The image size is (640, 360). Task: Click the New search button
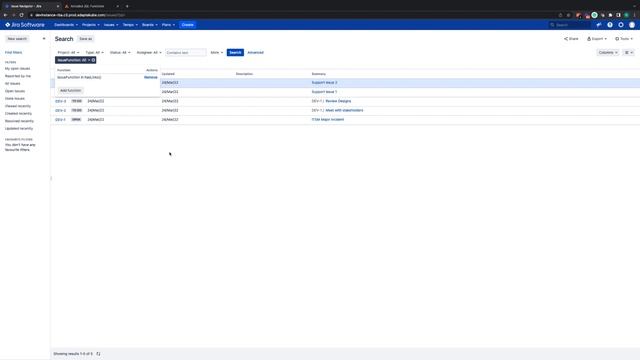17,39
